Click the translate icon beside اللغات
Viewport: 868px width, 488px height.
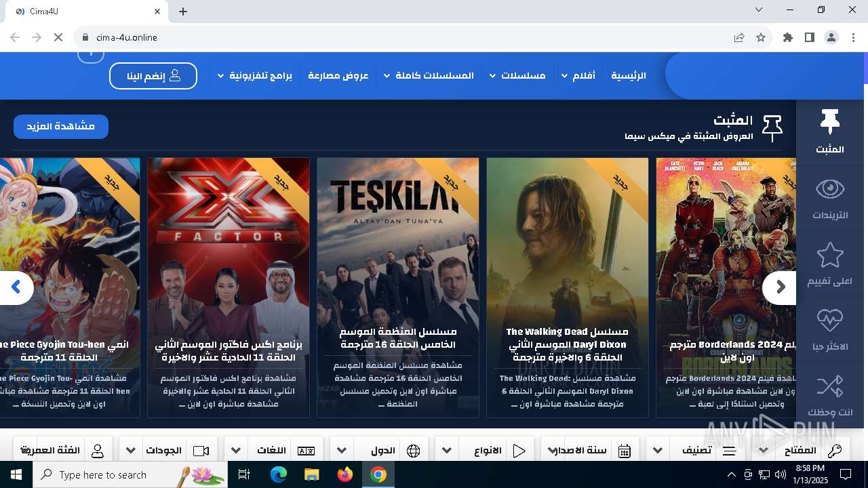pos(307,451)
